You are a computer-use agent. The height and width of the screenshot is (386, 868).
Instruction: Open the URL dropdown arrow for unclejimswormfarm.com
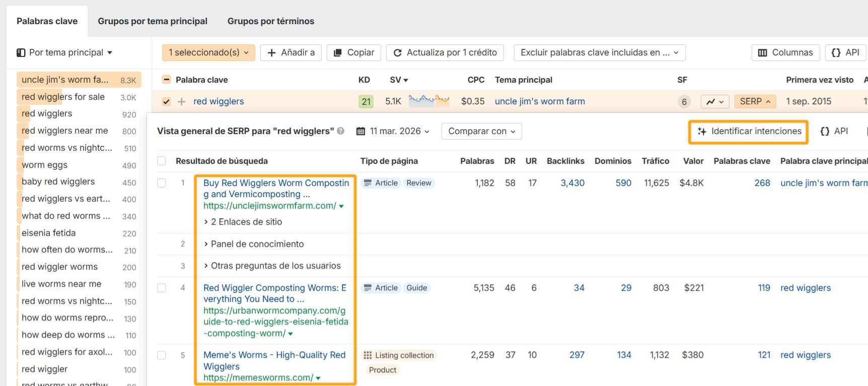point(341,206)
